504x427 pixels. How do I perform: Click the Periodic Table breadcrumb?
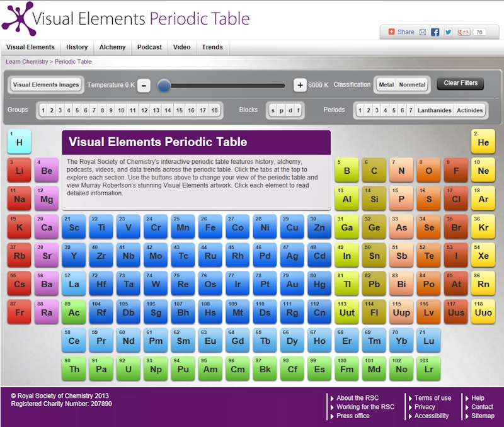[x=73, y=62]
